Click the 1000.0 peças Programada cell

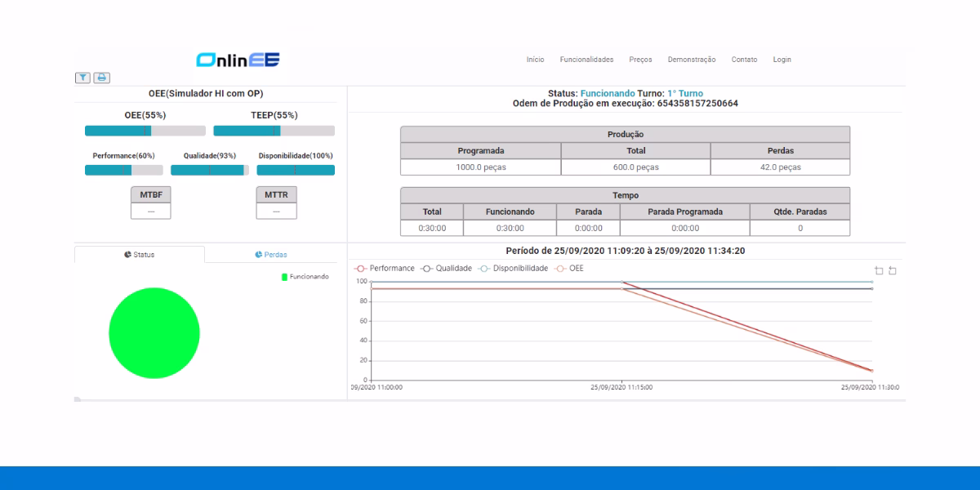481,167
